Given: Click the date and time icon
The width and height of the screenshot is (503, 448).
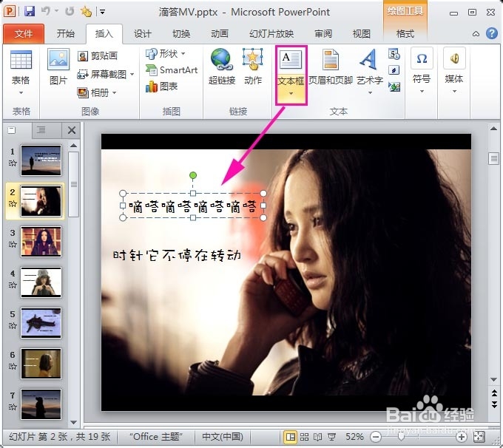Looking at the screenshot, I should [394, 54].
